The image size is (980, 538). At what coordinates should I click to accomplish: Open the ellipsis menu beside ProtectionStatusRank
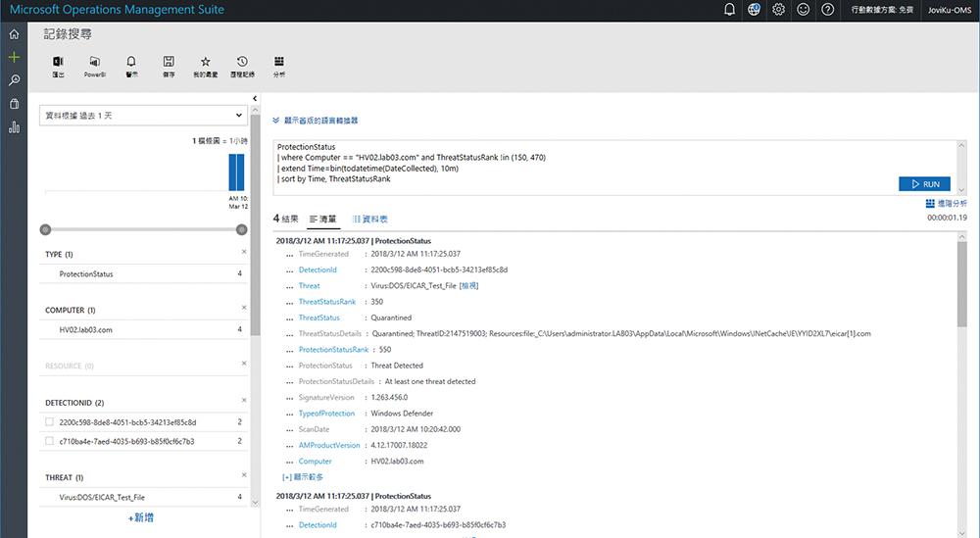coord(289,350)
